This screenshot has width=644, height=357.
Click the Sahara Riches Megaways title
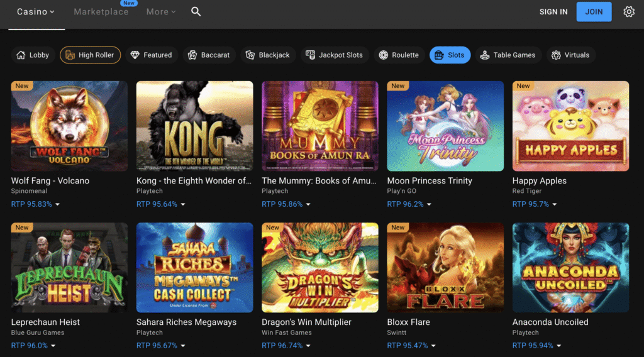click(x=186, y=322)
